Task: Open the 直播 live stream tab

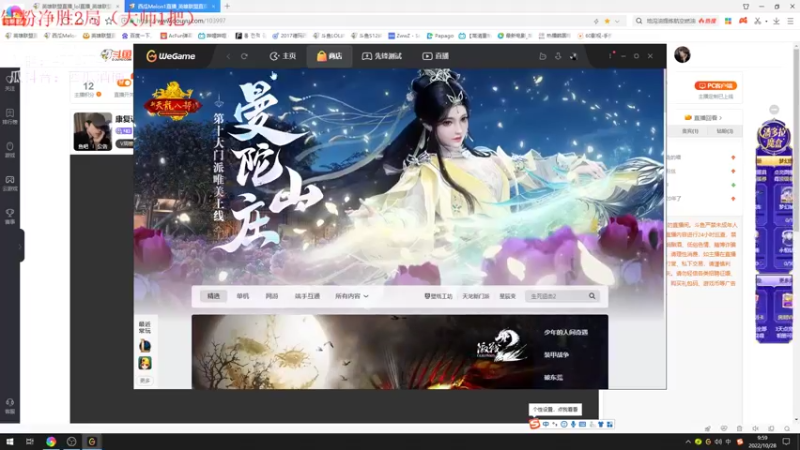Action: pos(435,56)
